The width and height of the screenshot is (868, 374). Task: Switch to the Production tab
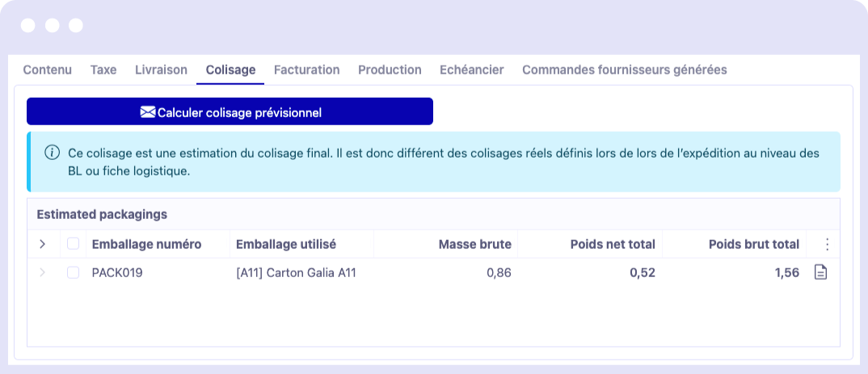(390, 70)
